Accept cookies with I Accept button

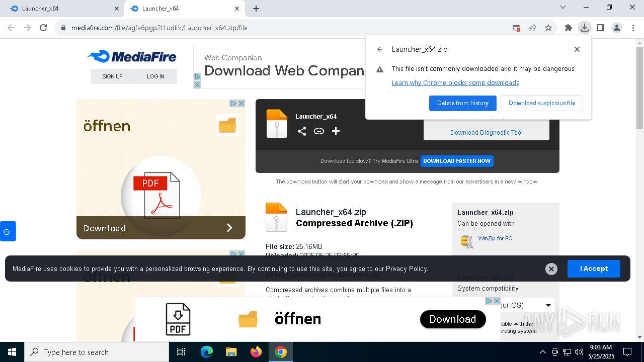[594, 269]
